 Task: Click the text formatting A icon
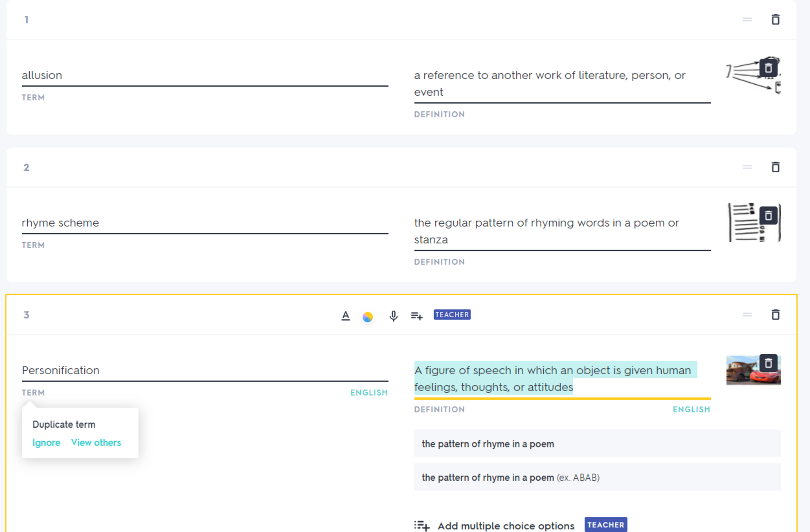[345, 316]
